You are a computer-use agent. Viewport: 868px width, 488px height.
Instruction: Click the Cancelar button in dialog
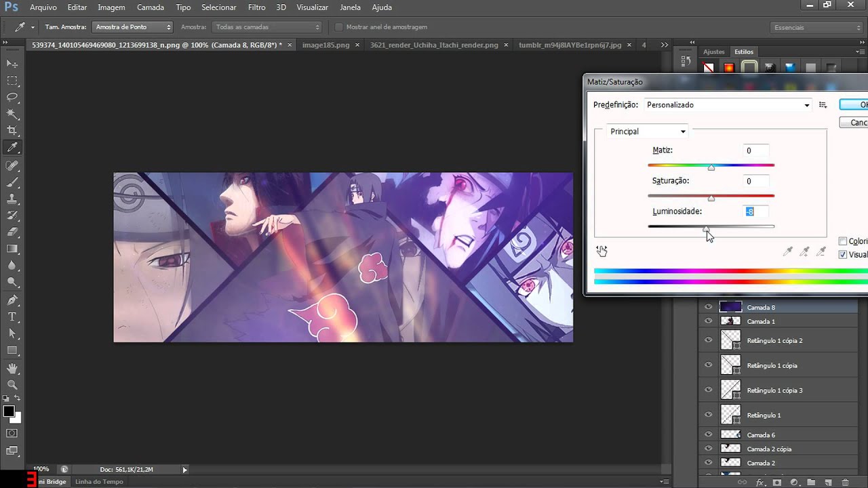[854, 123]
